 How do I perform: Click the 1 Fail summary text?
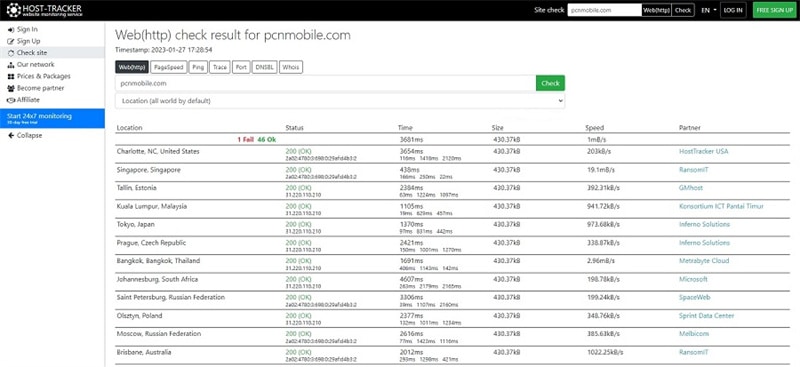(x=245, y=139)
